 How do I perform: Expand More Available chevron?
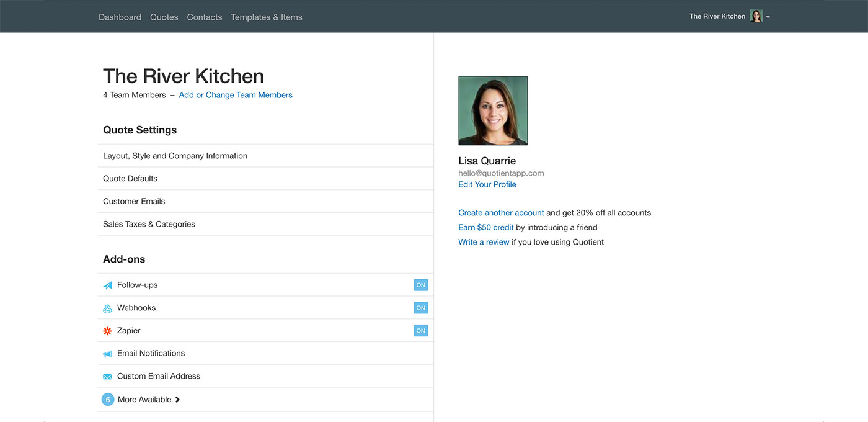point(177,400)
